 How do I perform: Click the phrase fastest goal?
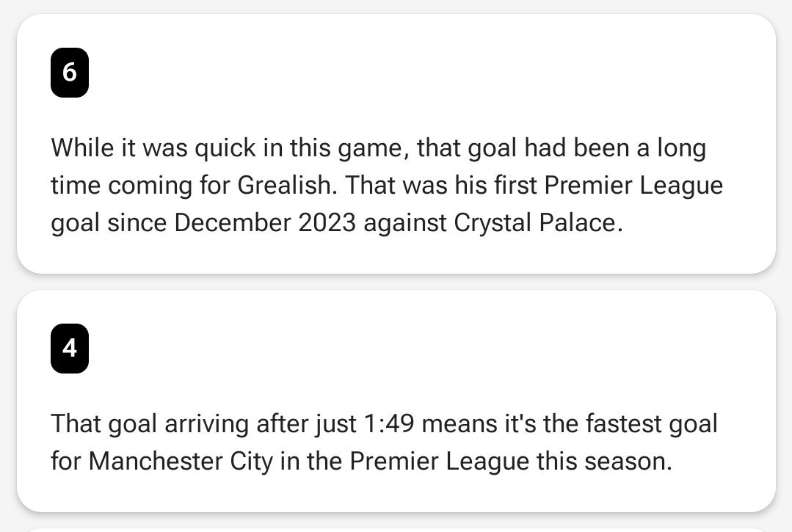652,423
